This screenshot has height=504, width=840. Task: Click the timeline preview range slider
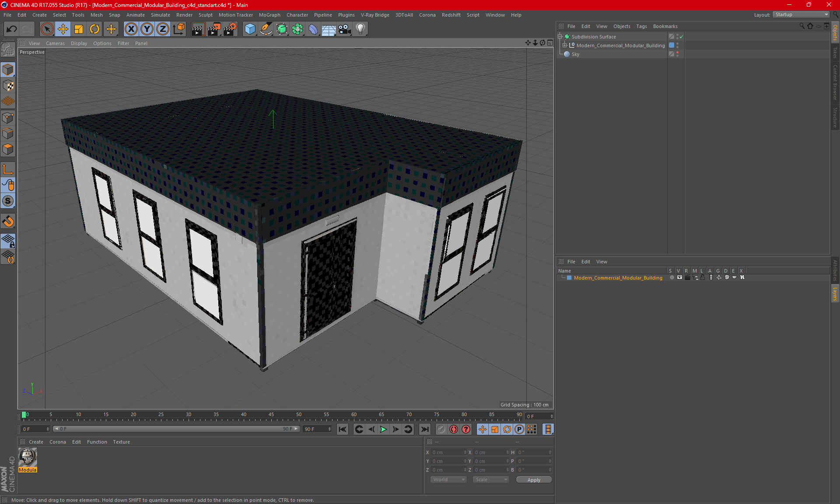click(176, 429)
